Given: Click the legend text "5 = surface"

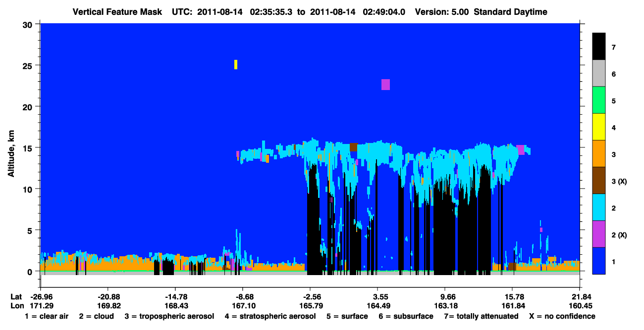Looking at the screenshot, I should [347, 316].
